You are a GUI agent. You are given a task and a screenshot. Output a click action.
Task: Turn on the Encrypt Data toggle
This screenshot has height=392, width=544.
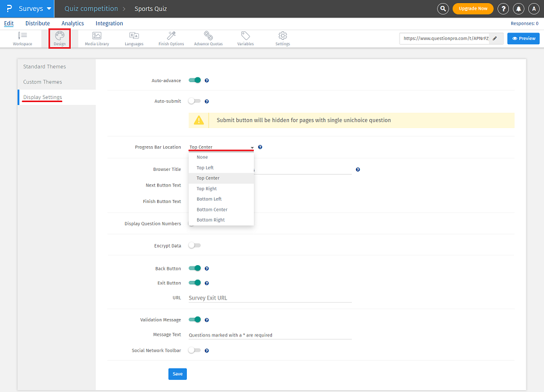click(195, 246)
